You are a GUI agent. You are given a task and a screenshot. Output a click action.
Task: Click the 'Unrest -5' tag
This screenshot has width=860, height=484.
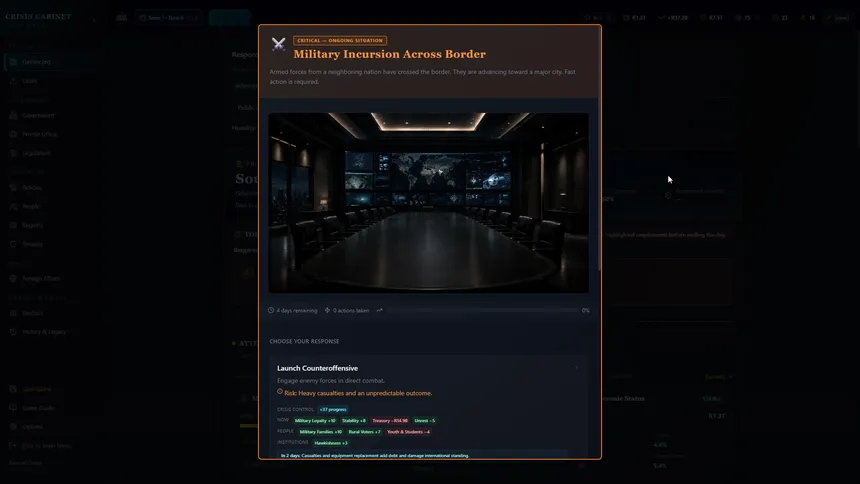tap(425, 421)
